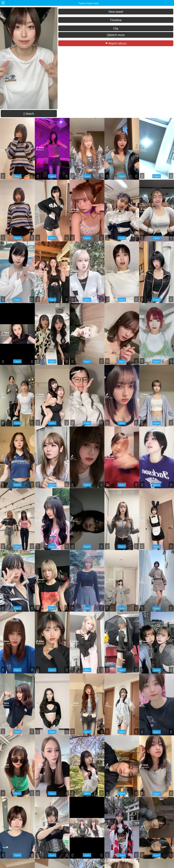The height and width of the screenshot is (868, 174).
Task: Open the leopard print coat video thumbnail
Action: coord(52,334)
